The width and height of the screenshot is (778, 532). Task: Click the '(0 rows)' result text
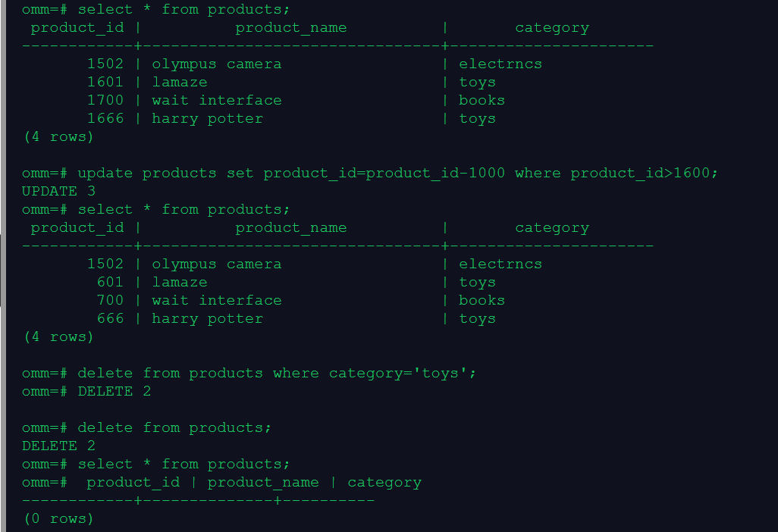tap(58, 518)
